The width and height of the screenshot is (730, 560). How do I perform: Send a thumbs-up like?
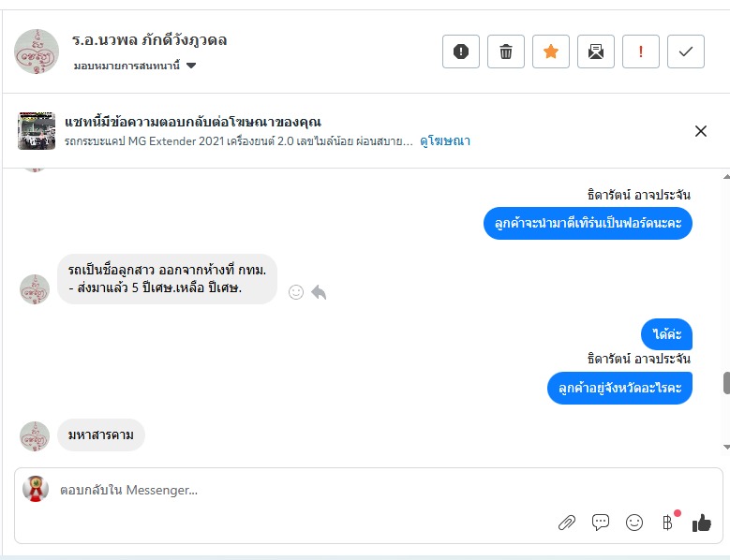702,523
